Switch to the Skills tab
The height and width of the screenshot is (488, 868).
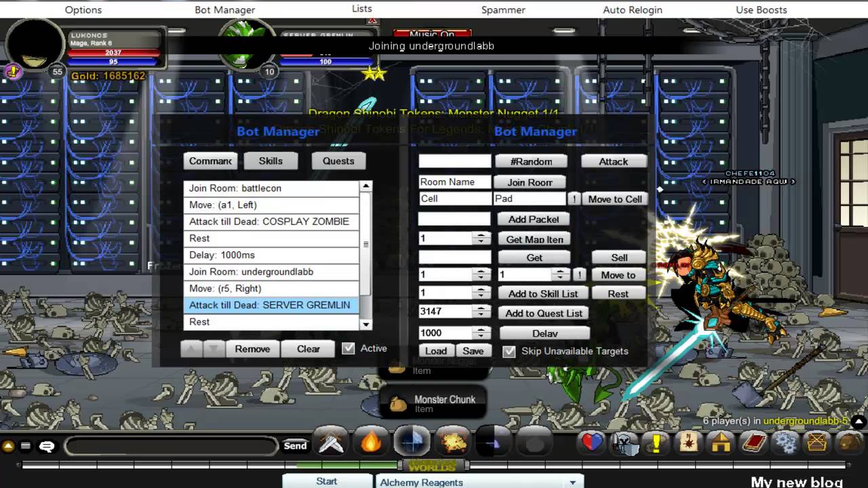coord(271,161)
